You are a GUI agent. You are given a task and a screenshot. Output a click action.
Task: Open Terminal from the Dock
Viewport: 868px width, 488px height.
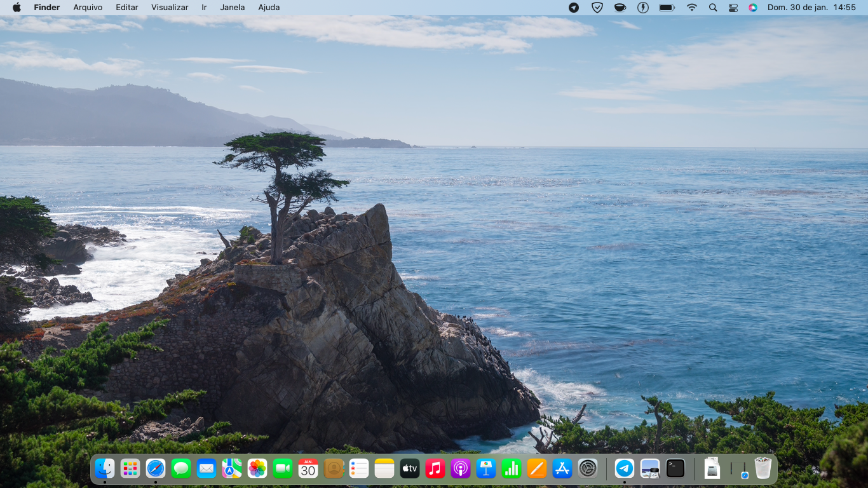[675, 469]
